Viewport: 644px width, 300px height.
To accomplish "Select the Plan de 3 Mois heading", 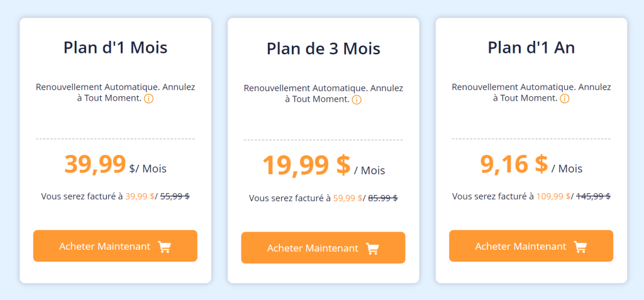I will click(323, 49).
